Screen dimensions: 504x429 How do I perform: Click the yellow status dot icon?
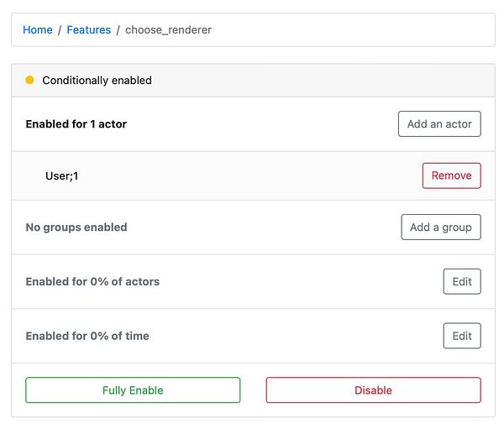[30, 81]
